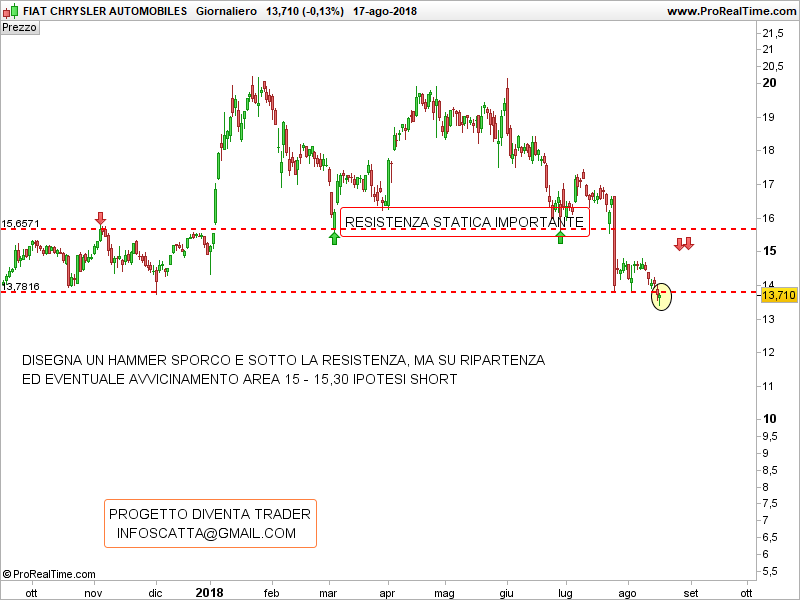The image size is (800, 600).
Task: Click the bold 15 value on price axis
Action: (769, 251)
